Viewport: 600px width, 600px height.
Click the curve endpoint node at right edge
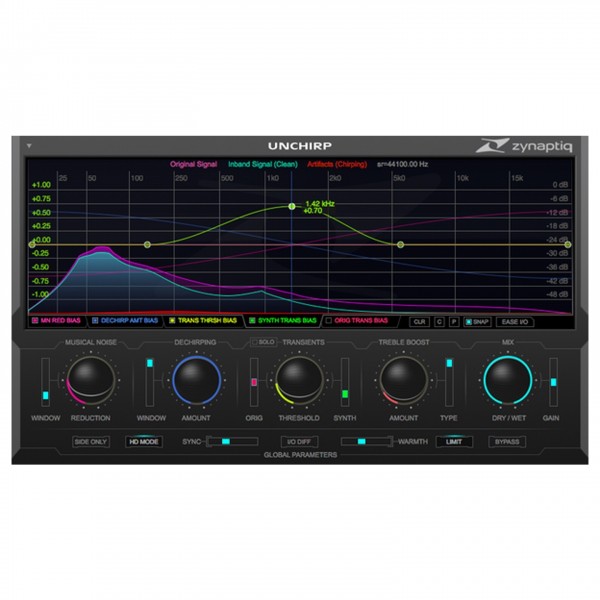568,245
